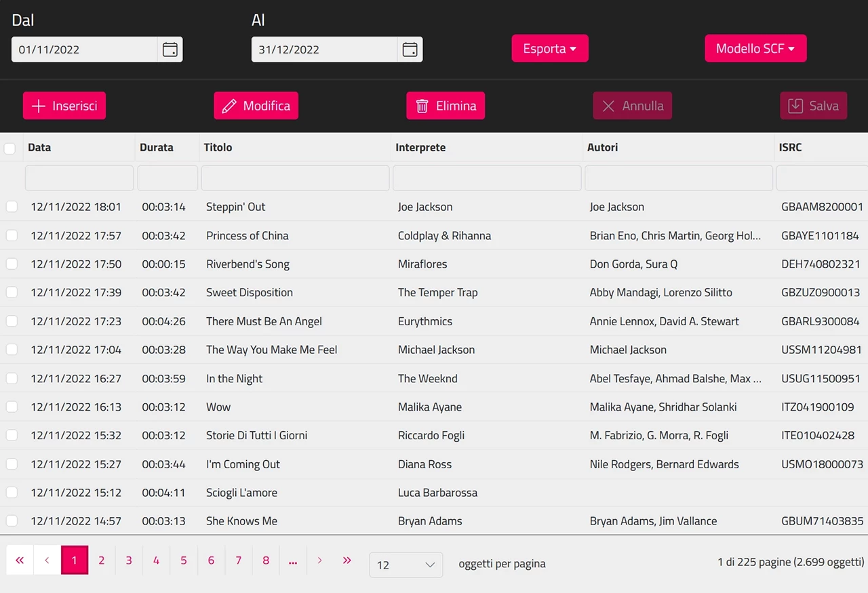868x593 pixels.
Task: Sort by Interprete column header
Action: pos(420,147)
